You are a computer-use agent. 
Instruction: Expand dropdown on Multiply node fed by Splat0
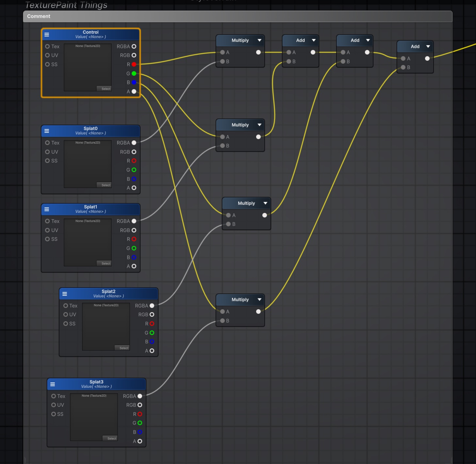click(x=259, y=40)
